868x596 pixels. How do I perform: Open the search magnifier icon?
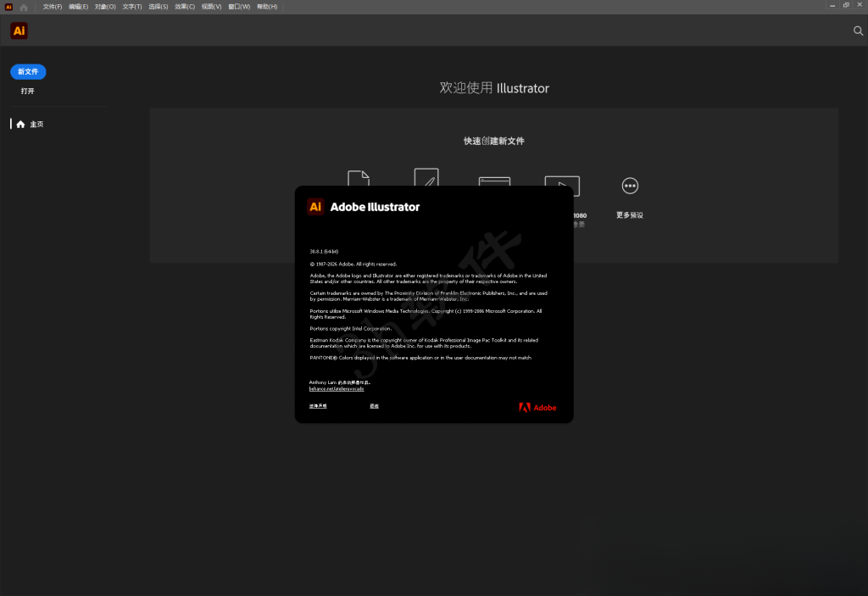tap(858, 31)
